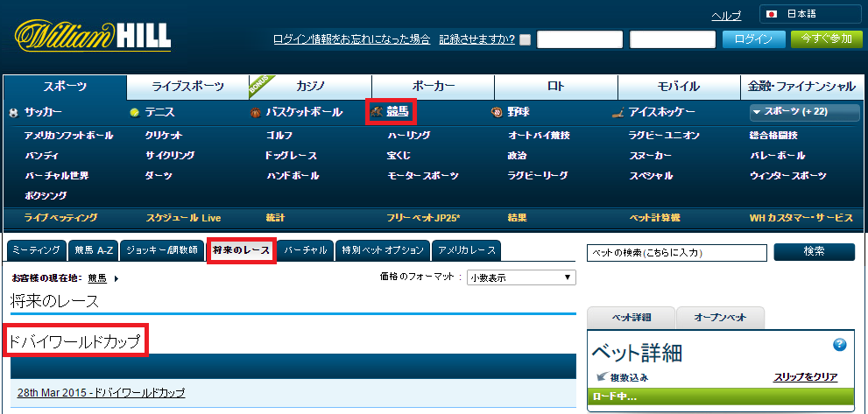
Task: Switch to the ベット詳細 tab
Action: [x=631, y=318]
